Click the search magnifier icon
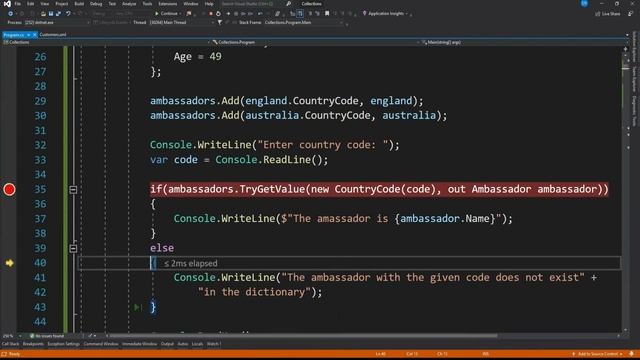The image size is (640, 360). [x=289, y=4]
